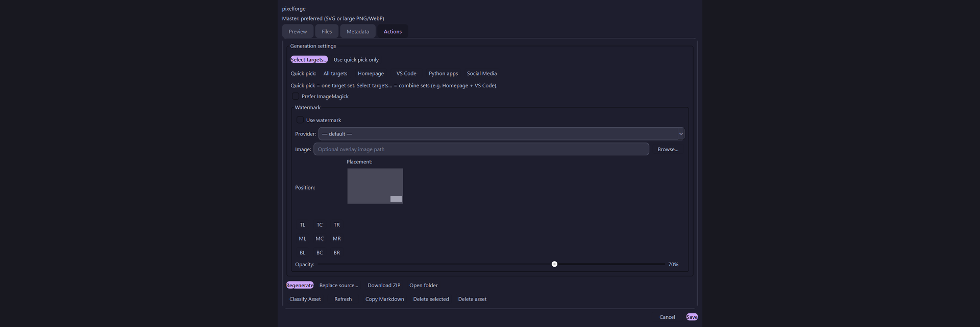Open the Files tab
The image size is (980, 327).
(x=327, y=32)
